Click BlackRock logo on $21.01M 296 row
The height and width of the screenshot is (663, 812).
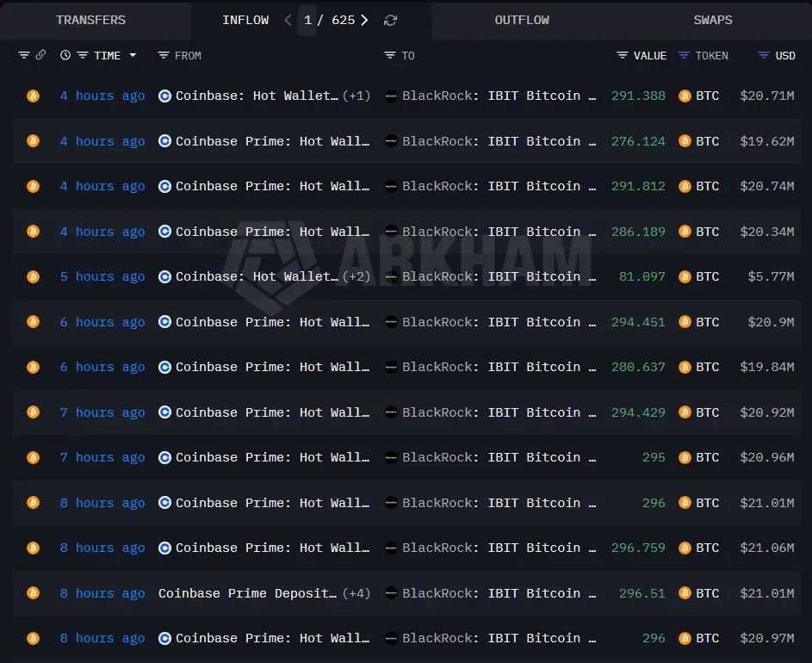coord(392,503)
